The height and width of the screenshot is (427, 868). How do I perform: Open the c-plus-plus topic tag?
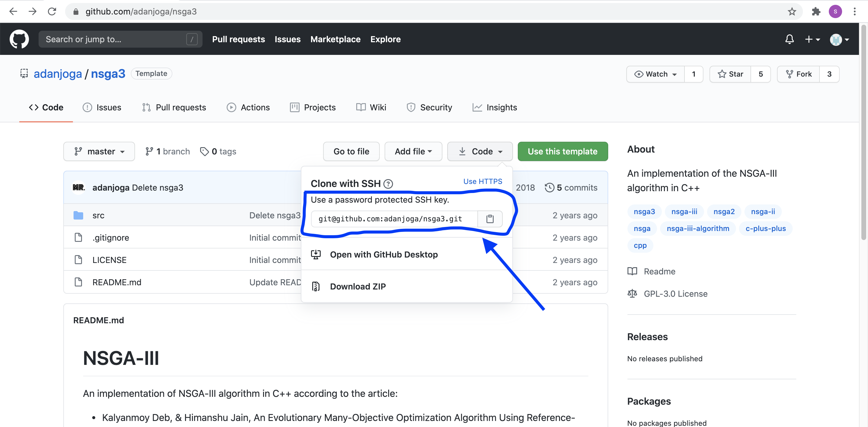pyautogui.click(x=766, y=229)
